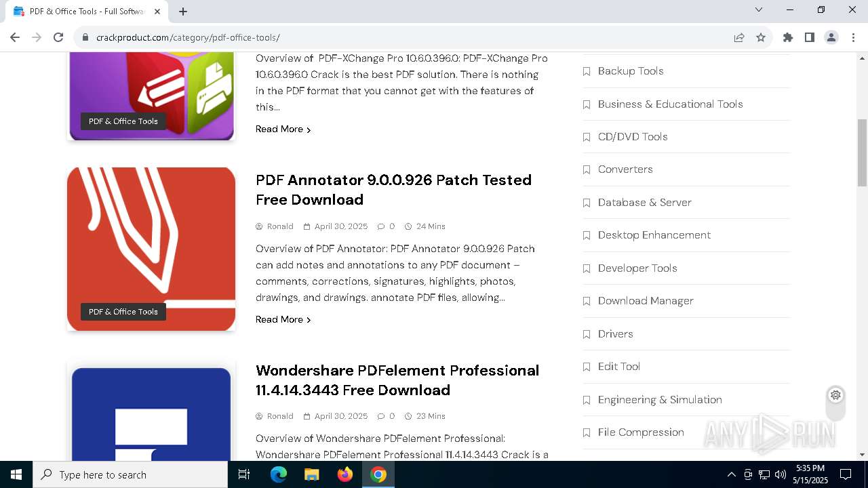Click 24 Mins read time text
The image size is (868, 488).
[x=431, y=226]
